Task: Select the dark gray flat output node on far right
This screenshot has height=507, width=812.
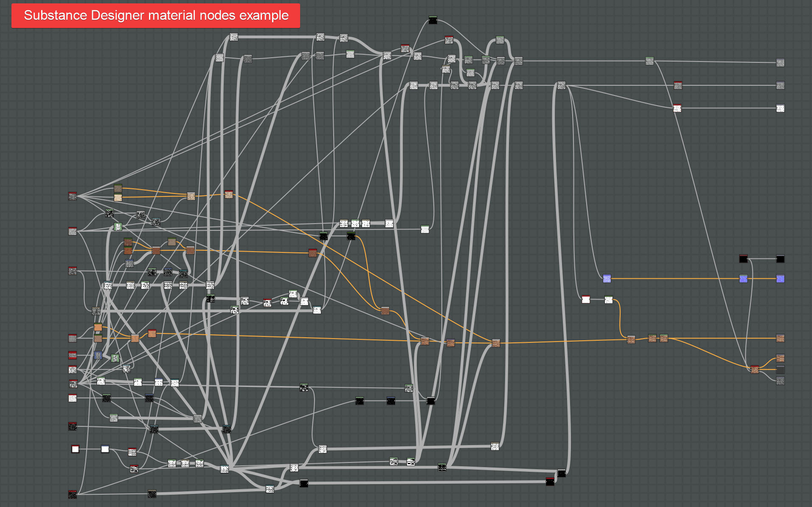Action: coord(781,369)
